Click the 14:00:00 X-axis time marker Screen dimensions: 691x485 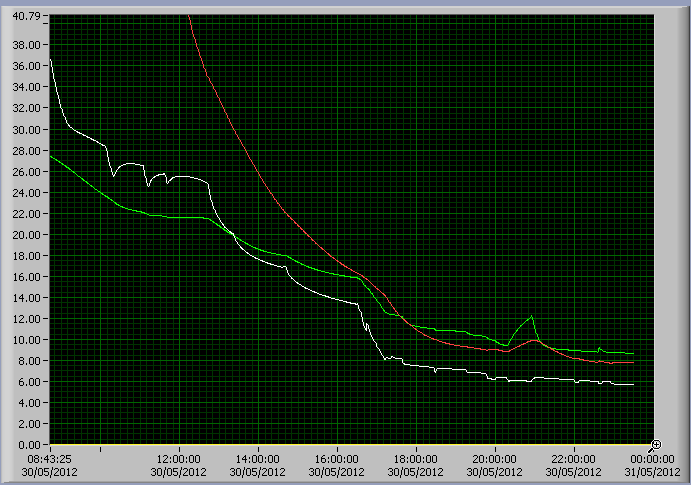tap(258, 460)
